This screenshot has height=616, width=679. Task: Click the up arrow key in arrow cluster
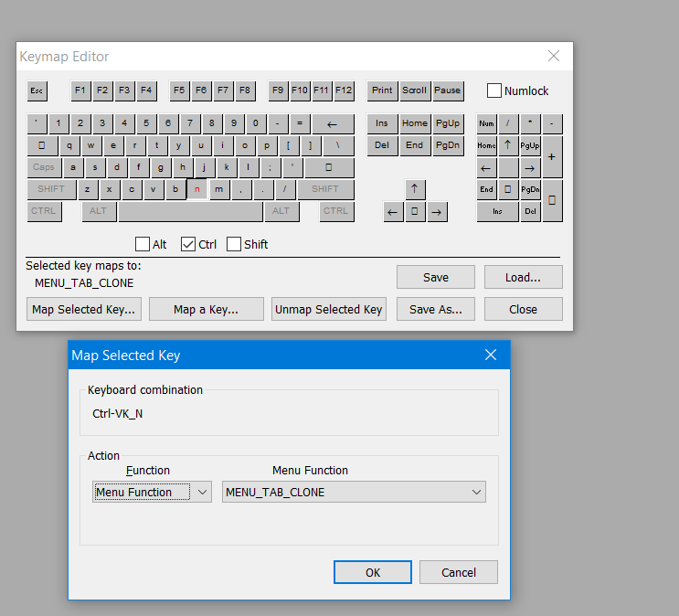coord(415,189)
